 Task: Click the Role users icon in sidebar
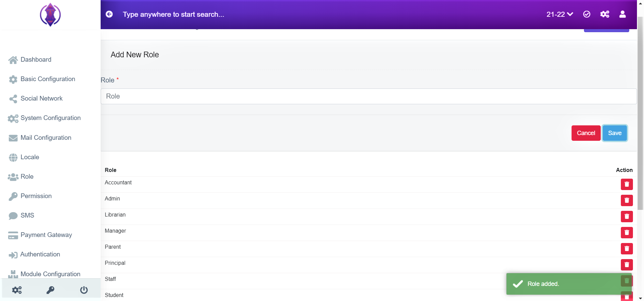13,177
